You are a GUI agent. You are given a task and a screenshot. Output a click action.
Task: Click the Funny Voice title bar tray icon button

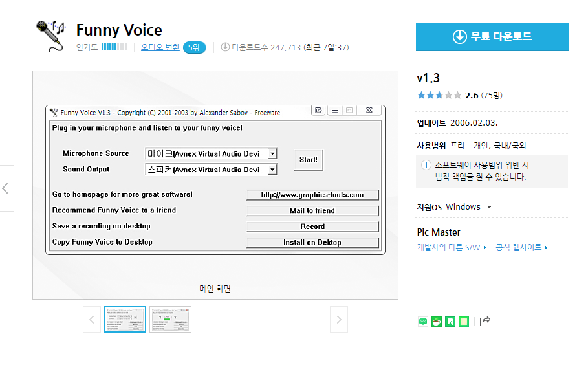click(318, 110)
